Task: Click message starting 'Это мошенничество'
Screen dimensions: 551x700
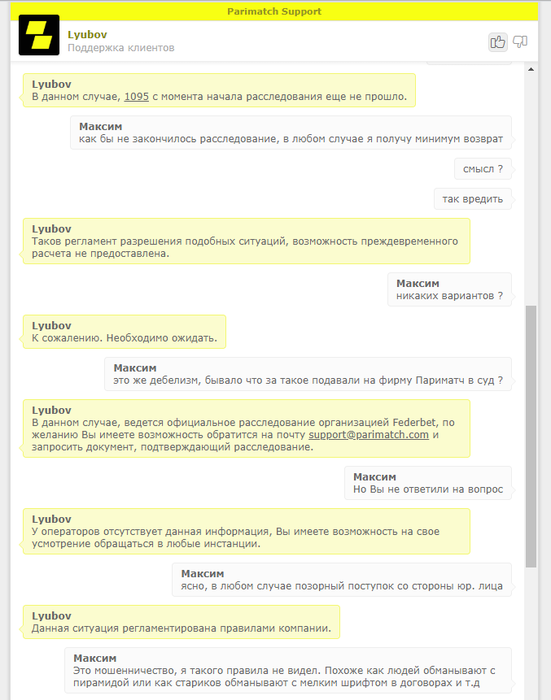Action: coord(288,671)
